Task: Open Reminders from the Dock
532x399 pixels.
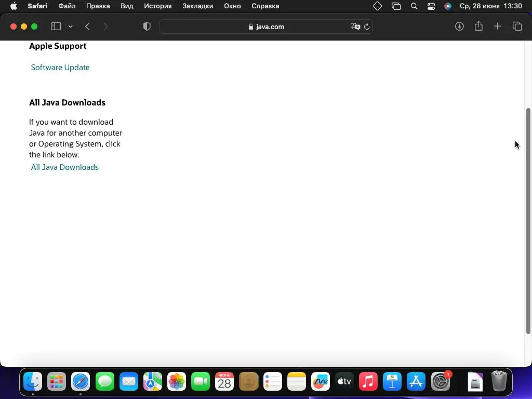Action: point(272,382)
